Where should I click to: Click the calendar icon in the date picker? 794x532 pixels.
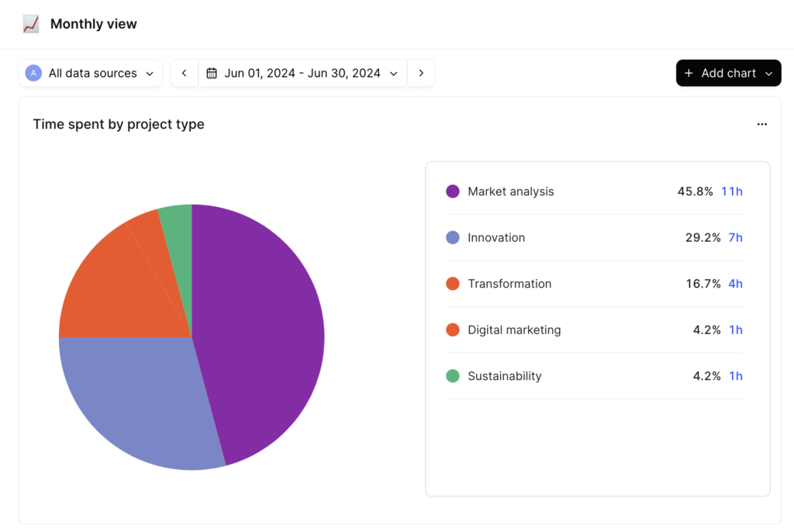(x=212, y=72)
